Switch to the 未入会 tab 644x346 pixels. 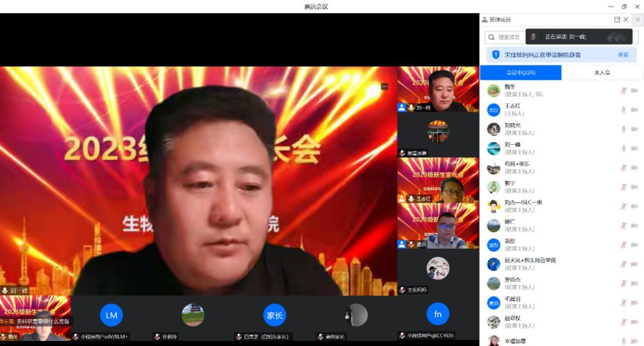click(602, 72)
